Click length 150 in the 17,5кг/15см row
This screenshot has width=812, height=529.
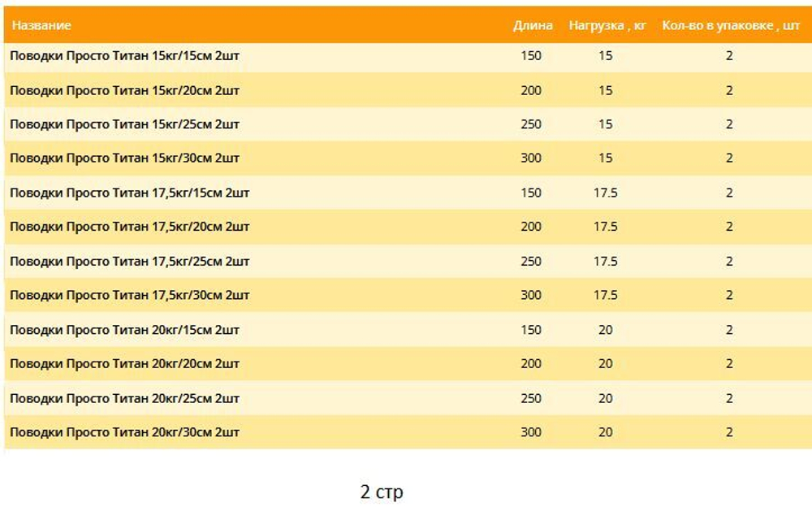coord(531,193)
